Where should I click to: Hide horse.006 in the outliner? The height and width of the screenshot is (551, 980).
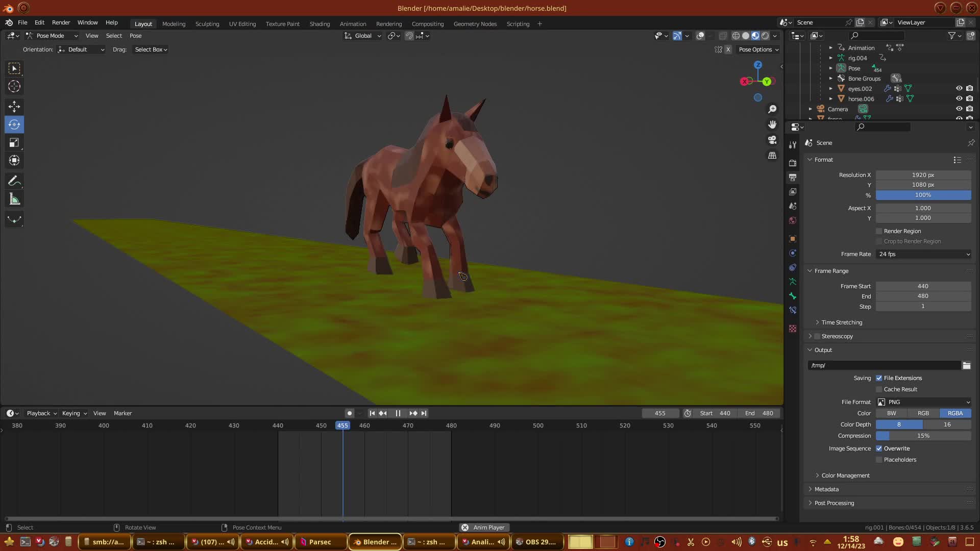point(959,98)
